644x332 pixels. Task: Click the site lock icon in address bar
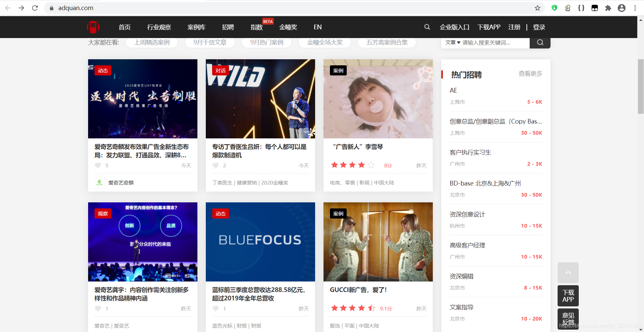pos(51,8)
